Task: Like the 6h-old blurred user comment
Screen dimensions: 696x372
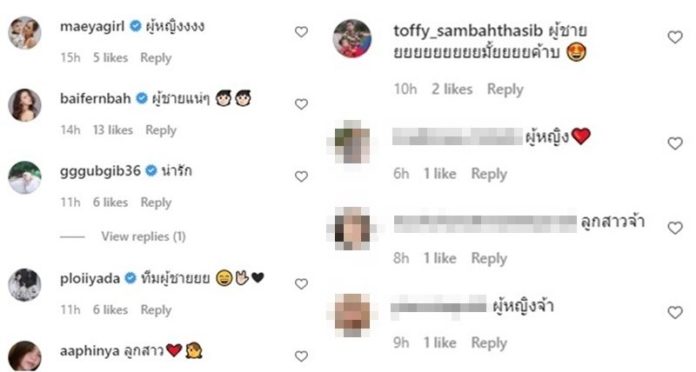Action: 675,143
